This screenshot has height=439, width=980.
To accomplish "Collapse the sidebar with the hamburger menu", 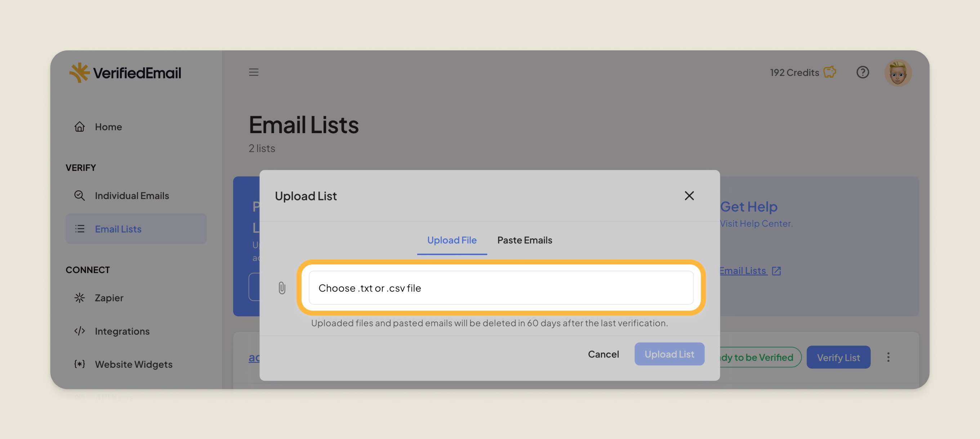I will click(x=254, y=72).
